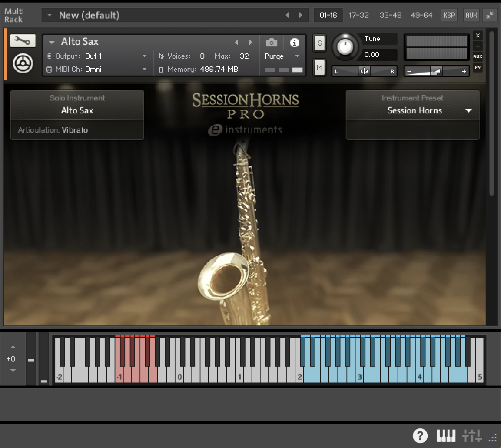Open the multi rack menu arrow near New (default)
Viewport: 501px width, 448px height.
50,15
